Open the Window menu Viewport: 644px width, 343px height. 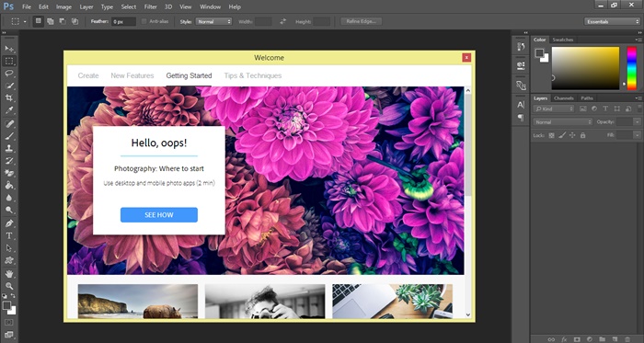(x=210, y=7)
